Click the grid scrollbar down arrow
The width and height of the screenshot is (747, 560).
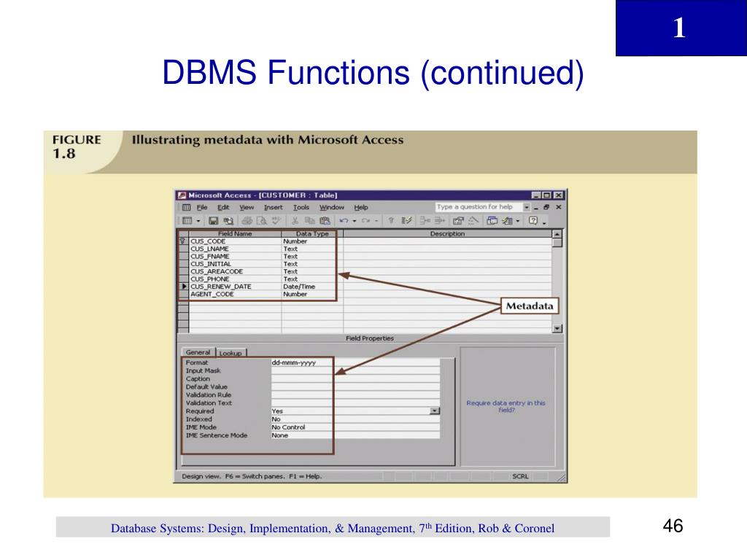[x=557, y=329]
